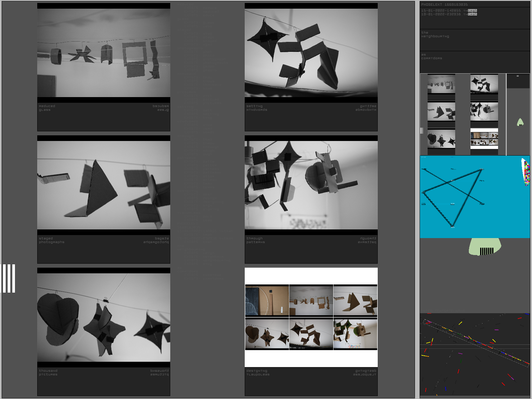The width and height of the screenshot is (532, 399).
Task: Open the color contact sheet image
Action: click(311, 317)
